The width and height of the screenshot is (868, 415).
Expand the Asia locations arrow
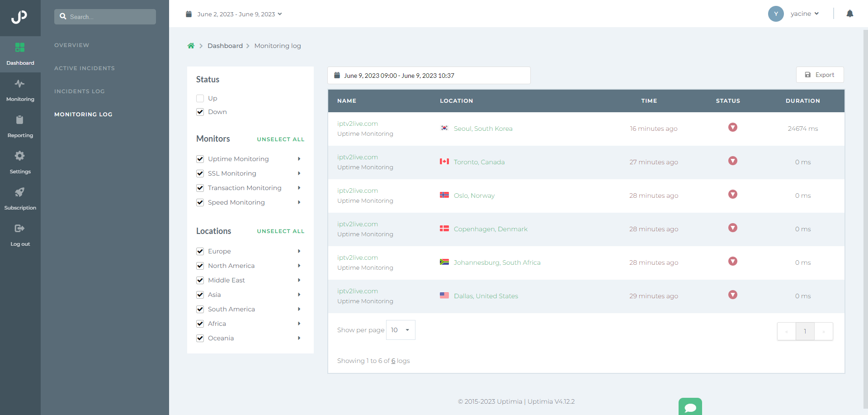[299, 295]
